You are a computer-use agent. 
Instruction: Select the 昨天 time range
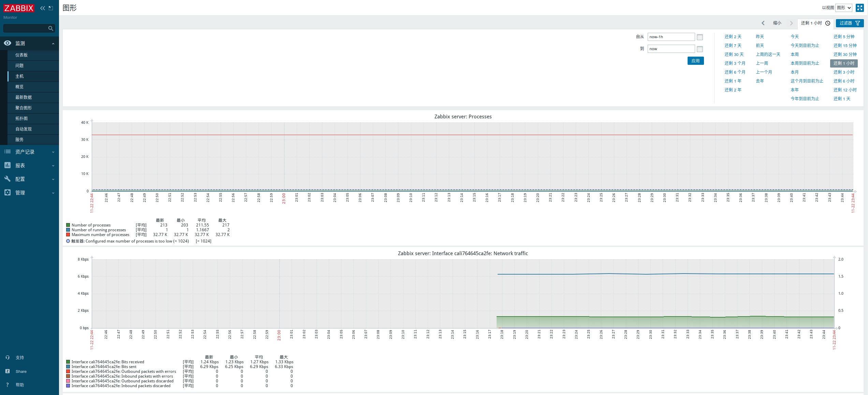[760, 36]
